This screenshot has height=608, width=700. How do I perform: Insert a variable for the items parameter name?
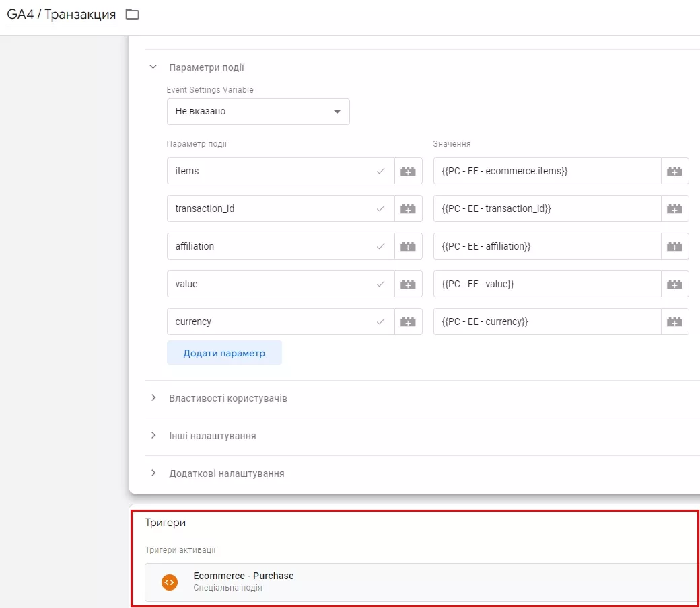[408, 171]
